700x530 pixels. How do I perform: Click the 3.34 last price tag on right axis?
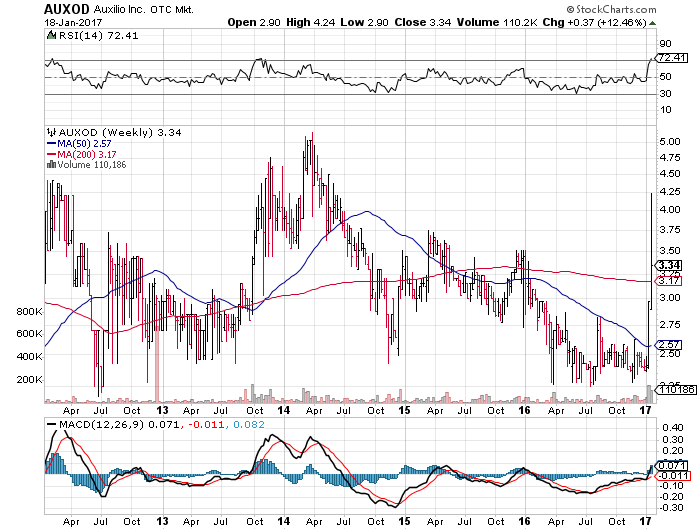click(x=668, y=265)
